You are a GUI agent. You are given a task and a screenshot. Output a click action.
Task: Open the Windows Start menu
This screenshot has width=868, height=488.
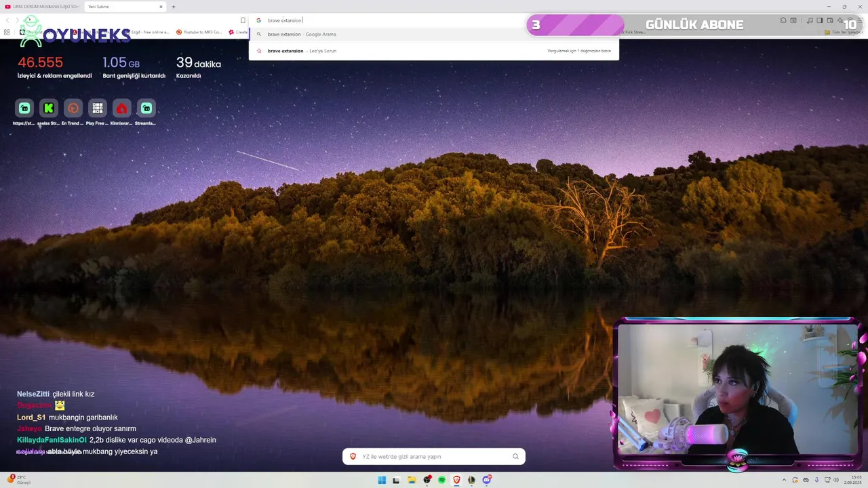(x=382, y=480)
